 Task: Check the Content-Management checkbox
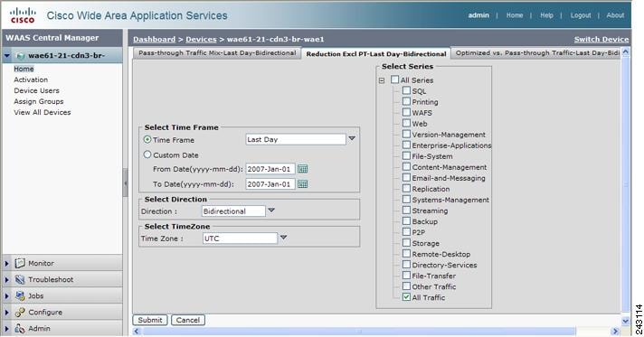(406, 166)
